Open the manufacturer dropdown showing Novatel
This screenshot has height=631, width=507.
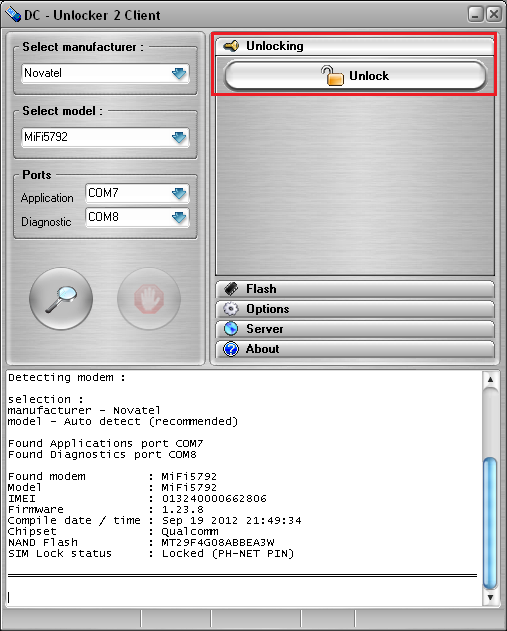[105, 73]
